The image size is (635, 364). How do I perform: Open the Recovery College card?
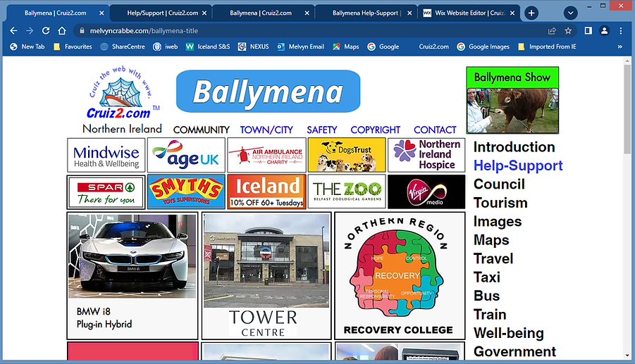(x=400, y=276)
